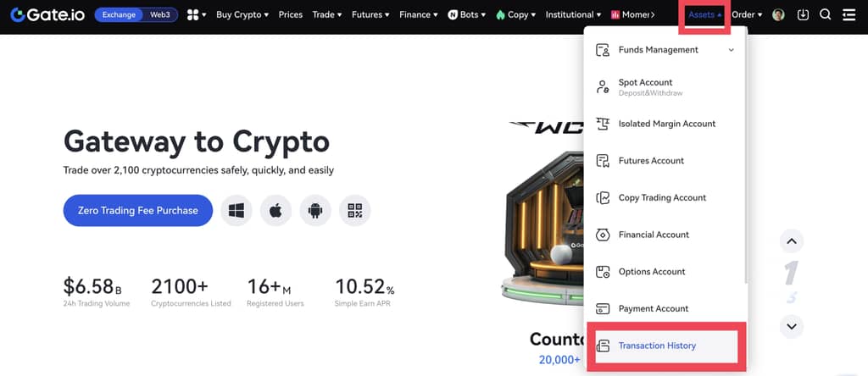Open Spot Account menu entry
Screen dimensions: 868x376
(646, 86)
